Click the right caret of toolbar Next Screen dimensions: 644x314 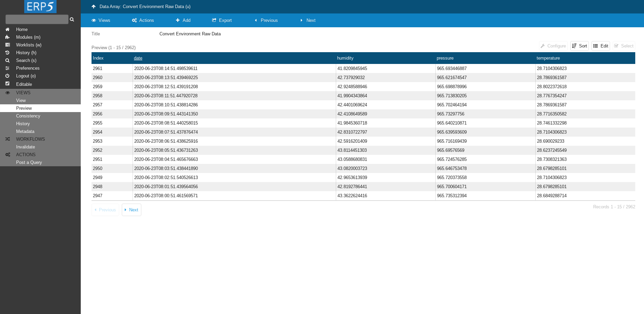tap(301, 21)
